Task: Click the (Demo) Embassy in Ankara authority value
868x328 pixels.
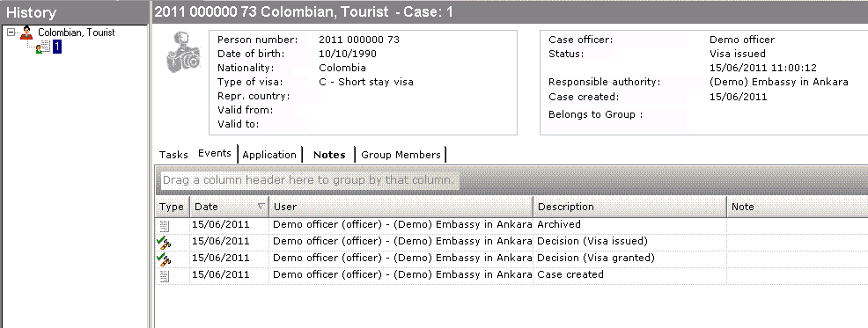Action: pos(779,82)
